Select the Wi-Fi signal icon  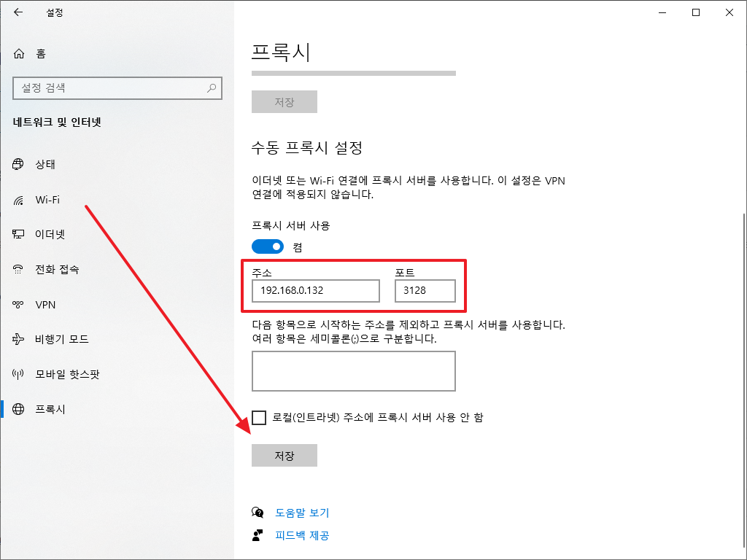[x=18, y=200]
